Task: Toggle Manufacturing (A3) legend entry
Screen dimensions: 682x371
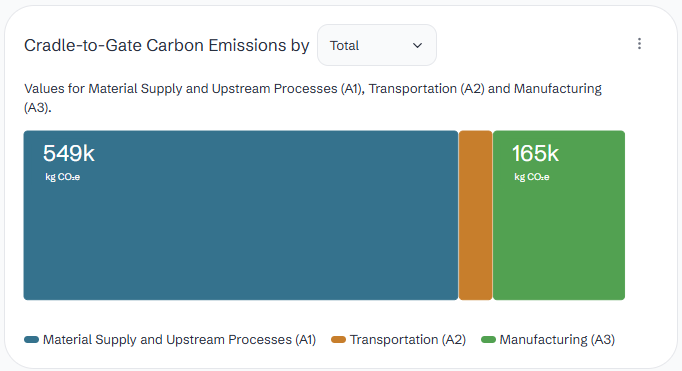Action: [x=548, y=339]
